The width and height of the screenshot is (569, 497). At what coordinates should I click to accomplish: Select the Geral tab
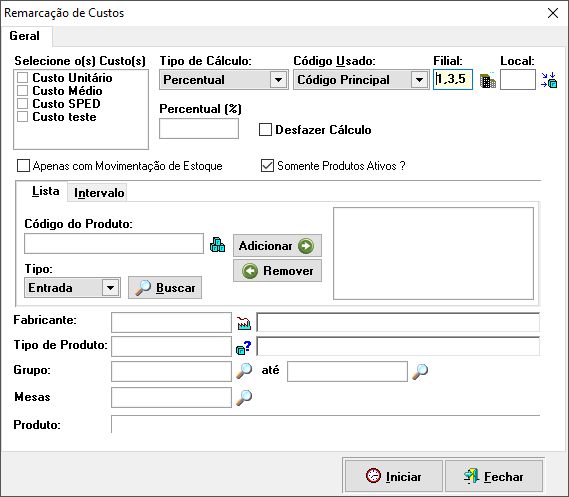click(x=25, y=36)
